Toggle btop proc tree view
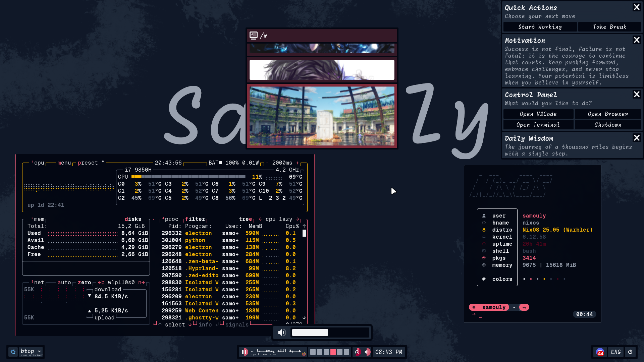The height and width of the screenshot is (362, 644). click(x=245, y=219)
